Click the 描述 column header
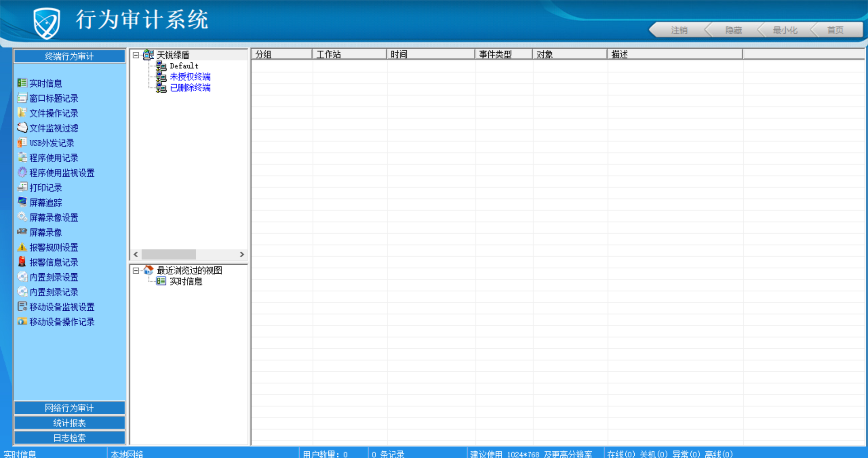This screenshot has width=868, height=458. pos(675,54)
